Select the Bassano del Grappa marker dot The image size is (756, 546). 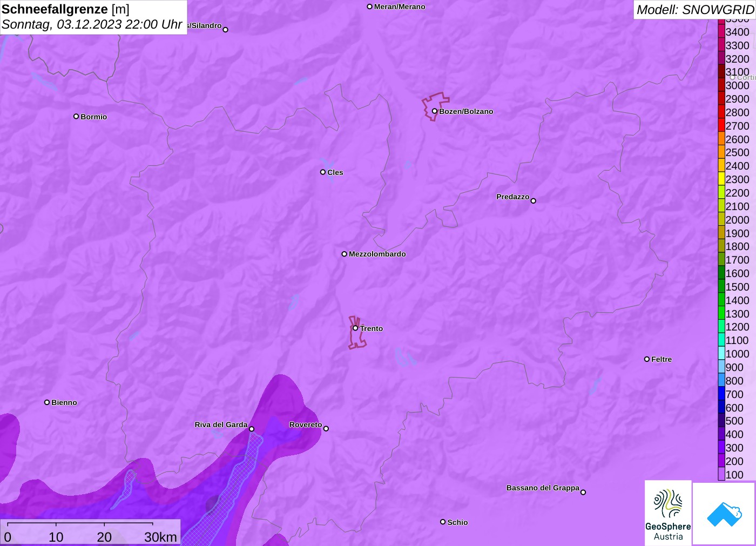(583, 492)
